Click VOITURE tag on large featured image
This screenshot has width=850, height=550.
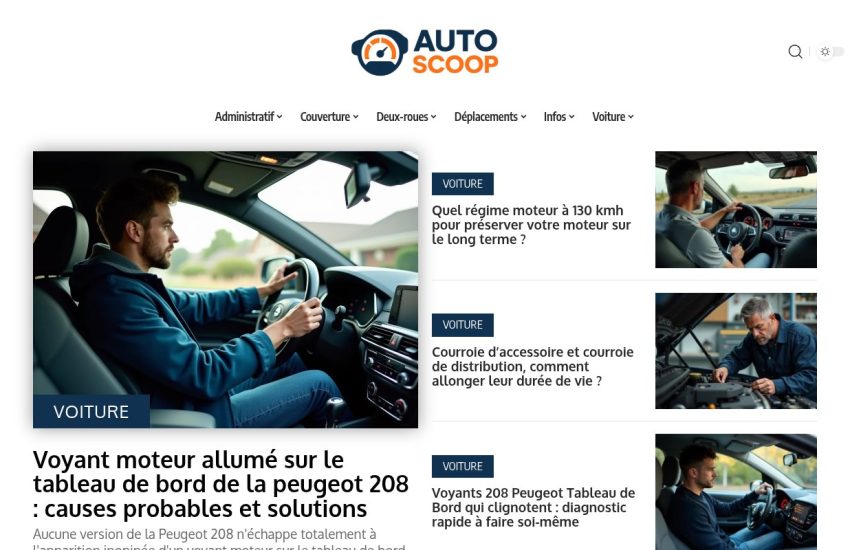pos(91,411)
